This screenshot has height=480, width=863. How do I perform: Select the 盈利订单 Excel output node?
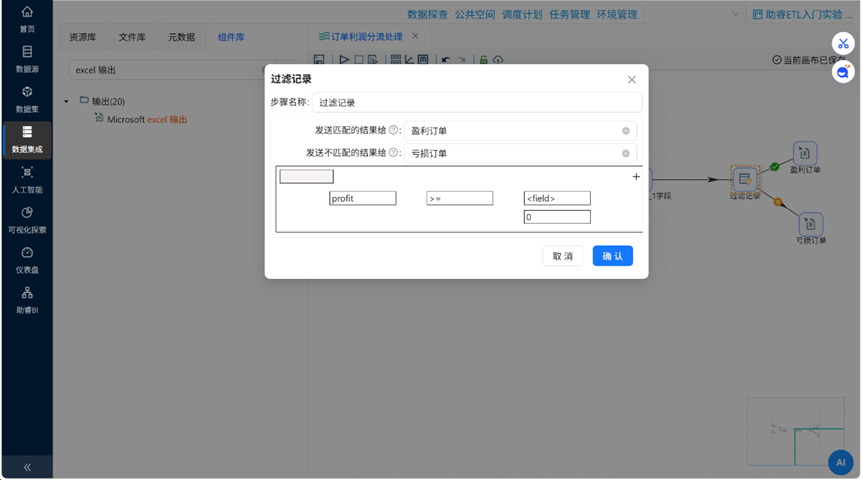coord(805,153)
